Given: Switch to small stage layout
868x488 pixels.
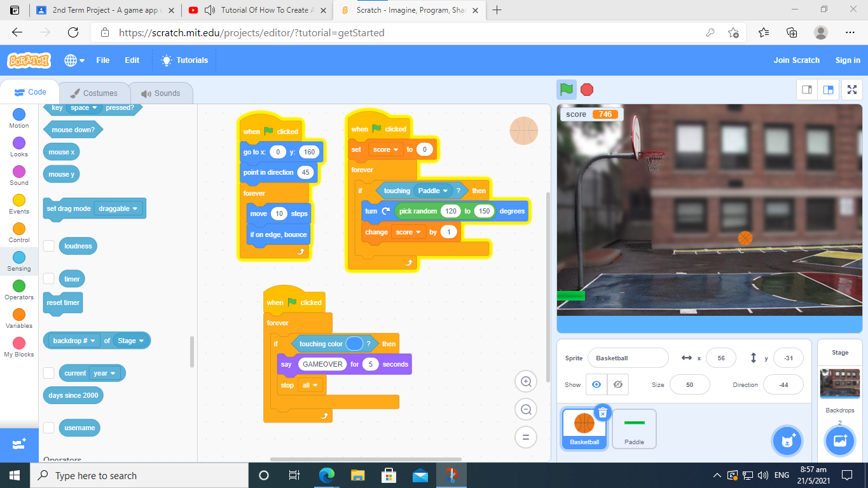Looking at the screenshot, I should point(807,90).
